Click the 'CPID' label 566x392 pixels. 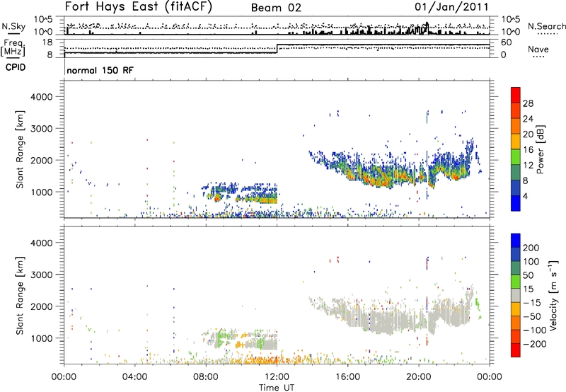point(16,67)
